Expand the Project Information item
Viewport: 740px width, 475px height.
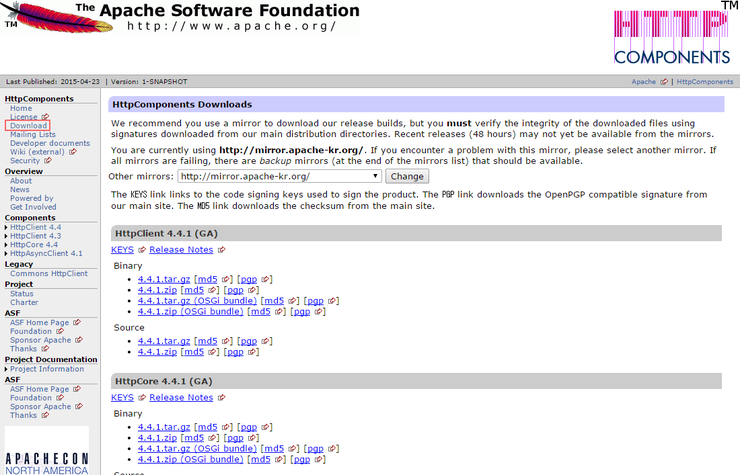click(x=6, y=369)
